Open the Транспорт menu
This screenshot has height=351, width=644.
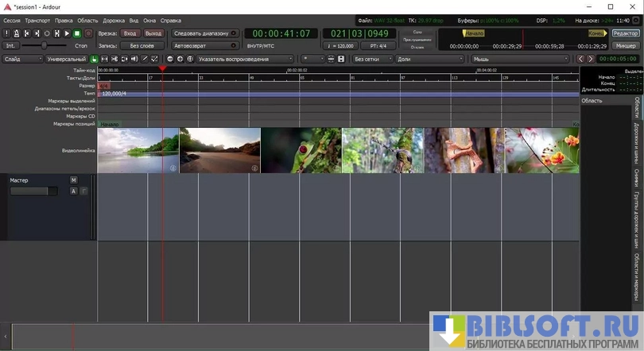pos(37,20)
